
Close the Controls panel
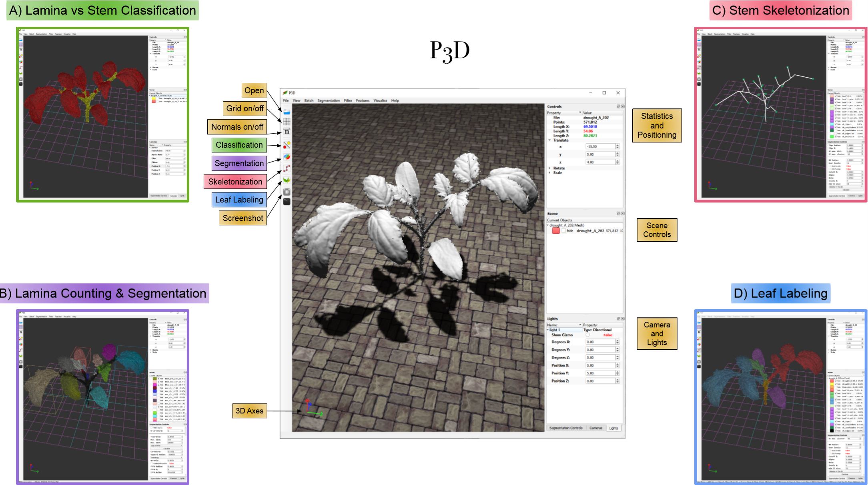(x=622, y=106)
